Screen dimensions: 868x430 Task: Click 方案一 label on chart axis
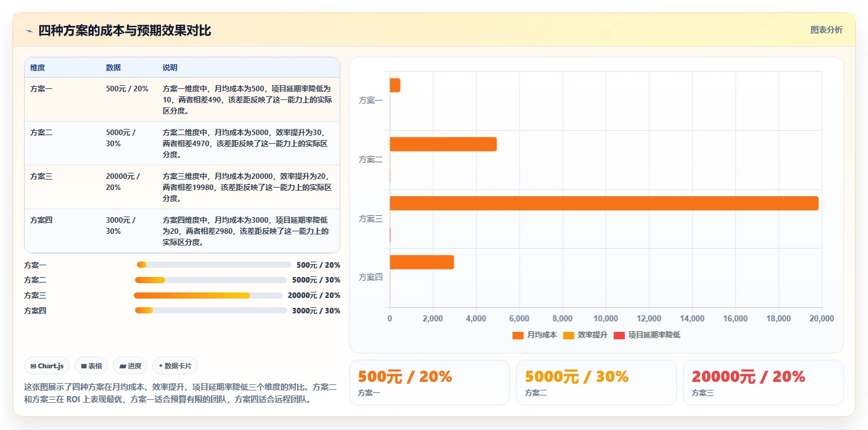[371, 101]
